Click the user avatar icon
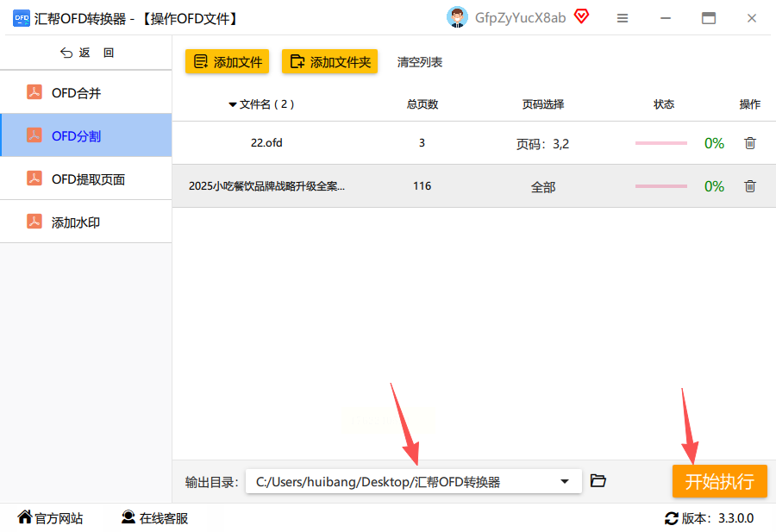 [457, 17]
